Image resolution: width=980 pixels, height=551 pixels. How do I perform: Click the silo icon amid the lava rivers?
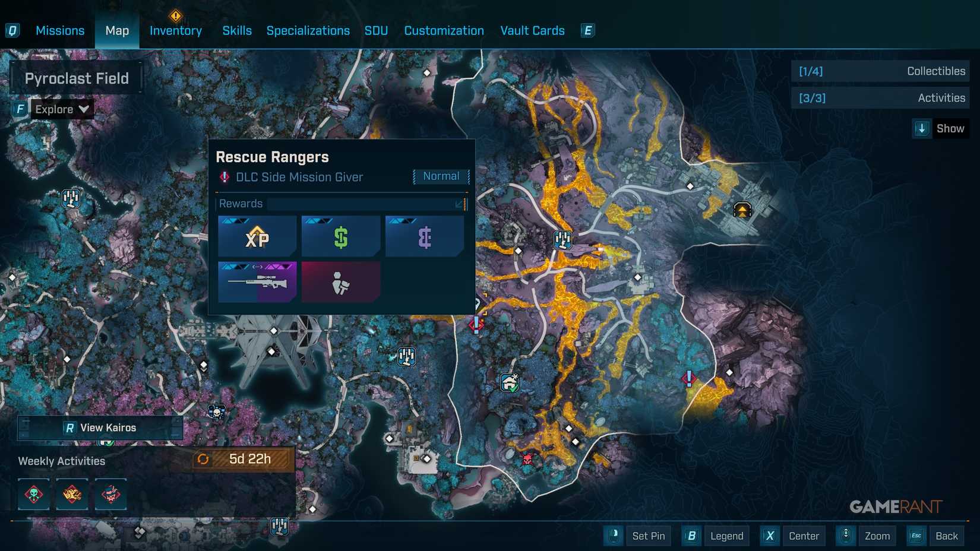(562, 240)
